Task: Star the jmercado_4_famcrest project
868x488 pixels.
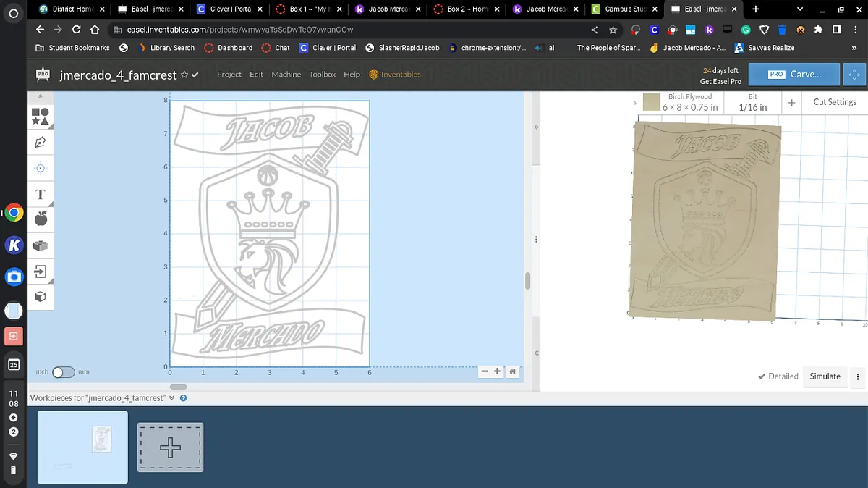Action: click(x=184, y=75)
